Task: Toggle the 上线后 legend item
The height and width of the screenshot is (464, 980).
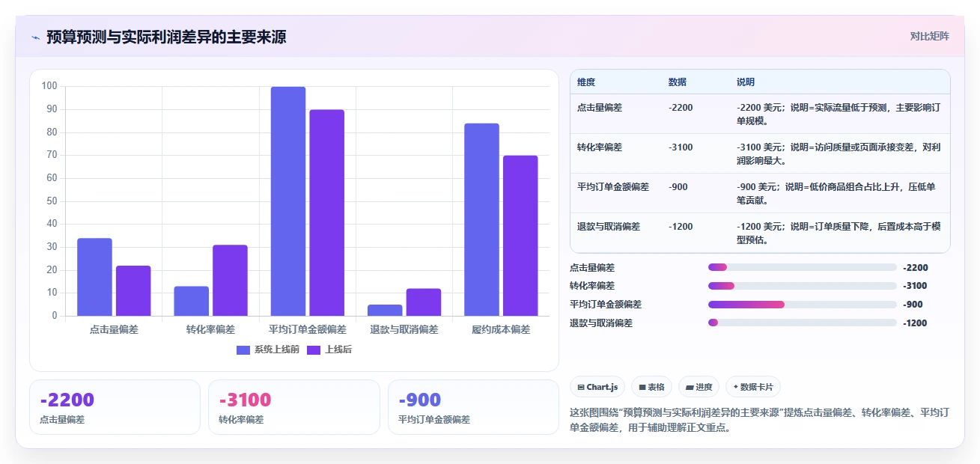Action: [x=329, y=349]
